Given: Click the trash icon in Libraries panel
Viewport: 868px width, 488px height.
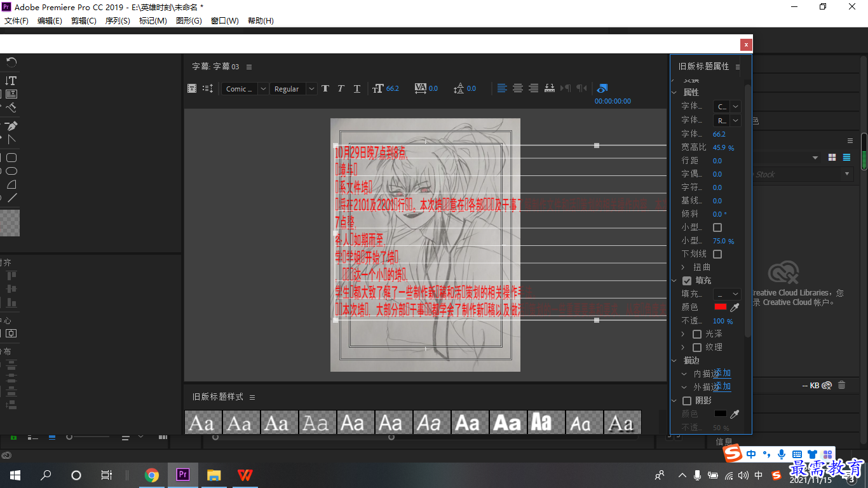Looking at the screenshot, I should [x=842, y=385].
